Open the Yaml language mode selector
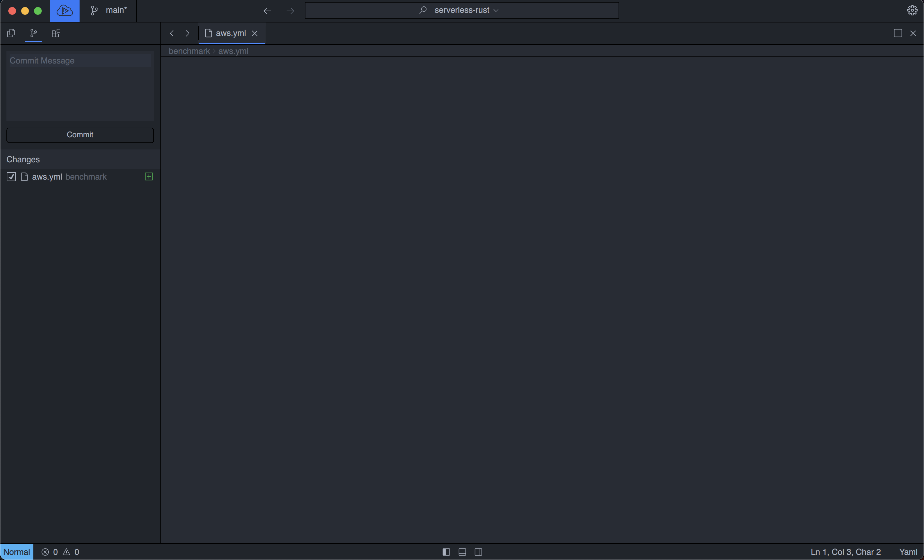Screen dimensions: 924x560 pyautogui.click(x=908, y=551)
